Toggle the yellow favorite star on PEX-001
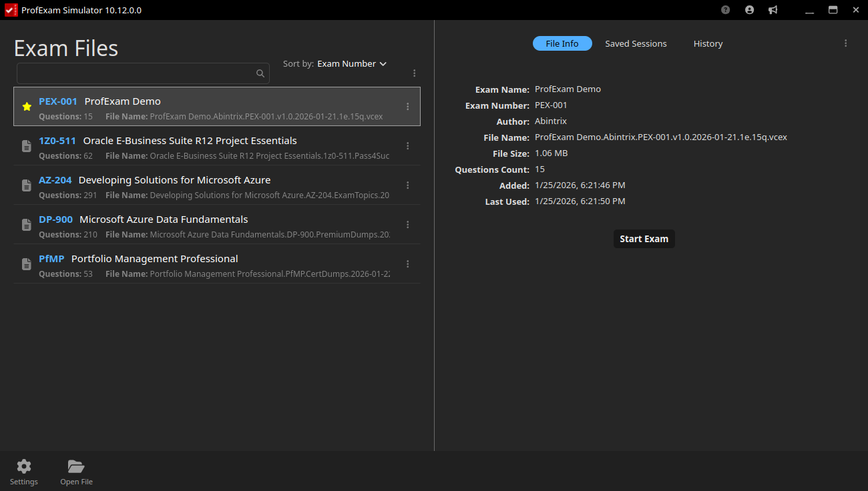868x491 pixels. [x=27, y=107]
